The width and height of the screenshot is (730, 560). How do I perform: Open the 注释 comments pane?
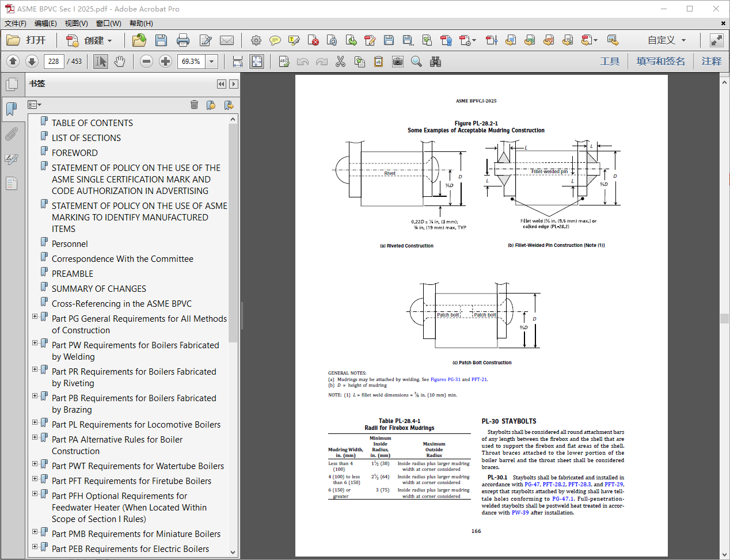pos(711,62)
